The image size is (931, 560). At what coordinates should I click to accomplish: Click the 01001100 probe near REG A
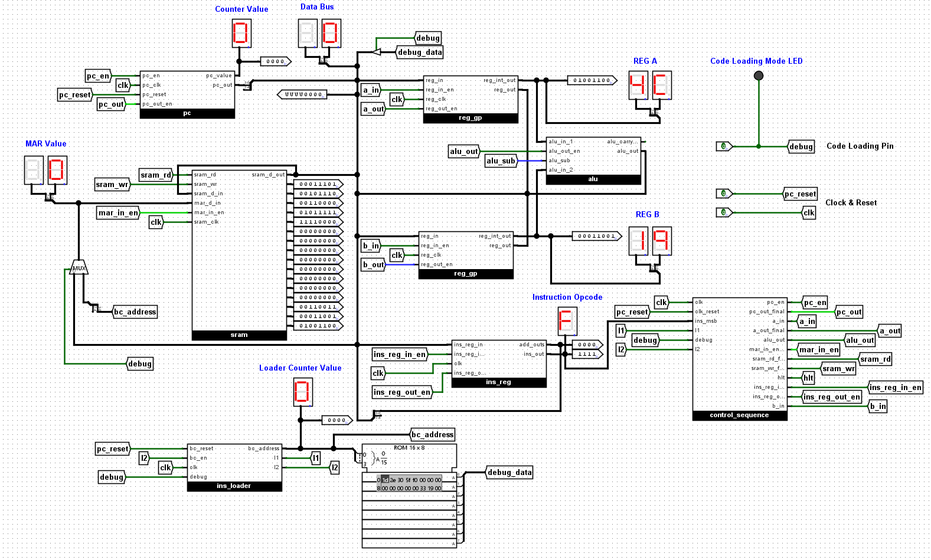point(592,80)
